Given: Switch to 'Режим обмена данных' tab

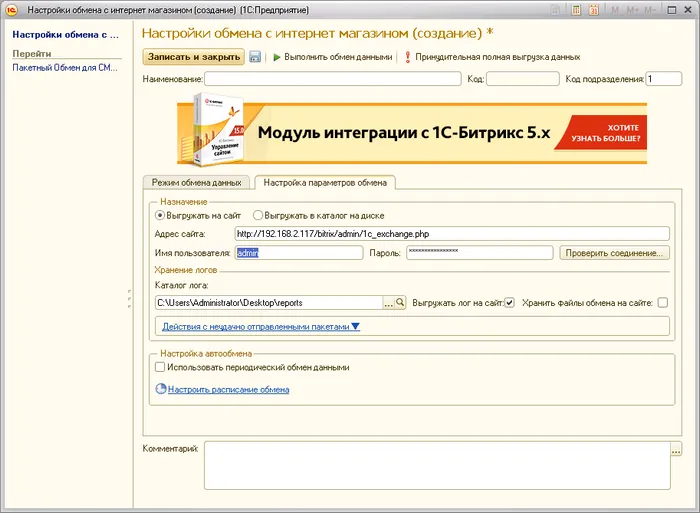Looking at the screenshot, I should coord(196,183).
